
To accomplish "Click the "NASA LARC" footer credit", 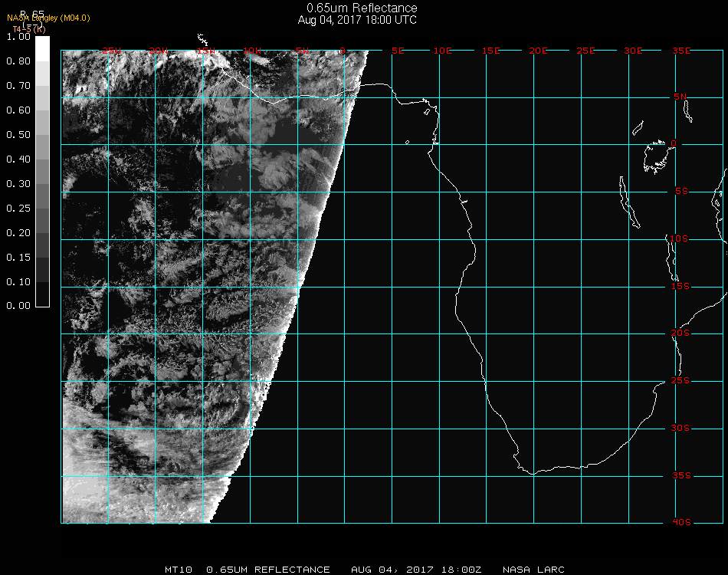I will coord(533,570).
